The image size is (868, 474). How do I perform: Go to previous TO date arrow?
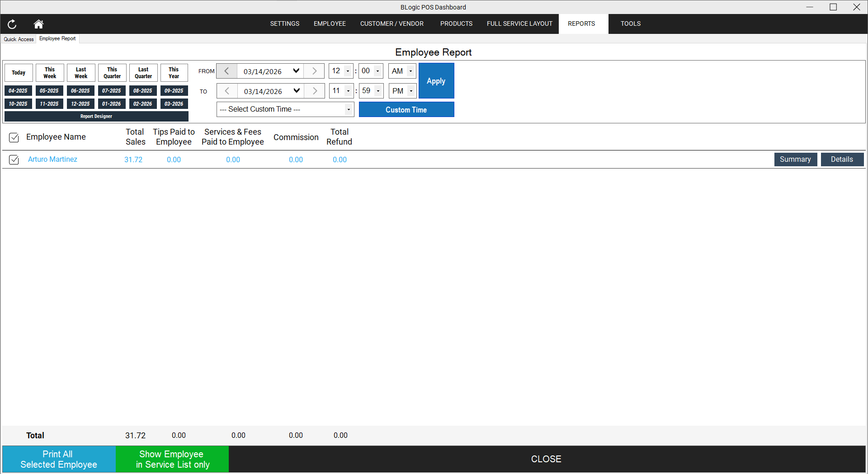[227, 91]
